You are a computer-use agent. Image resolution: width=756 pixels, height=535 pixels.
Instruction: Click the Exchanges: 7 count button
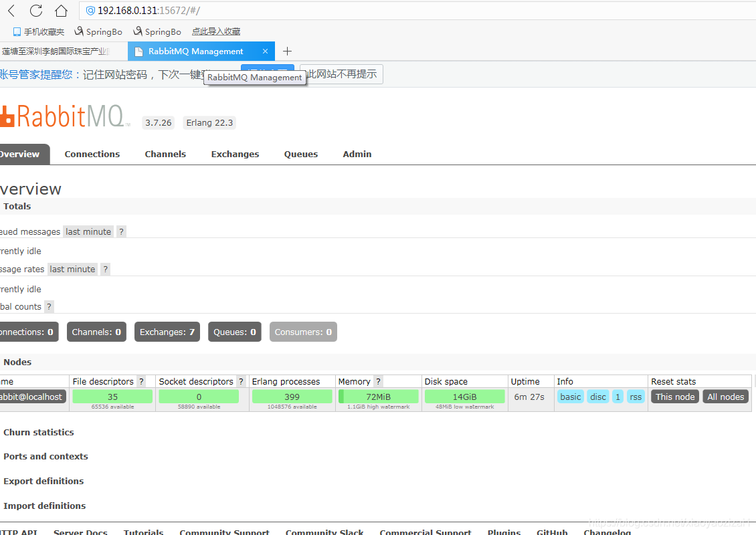(167, 332)
